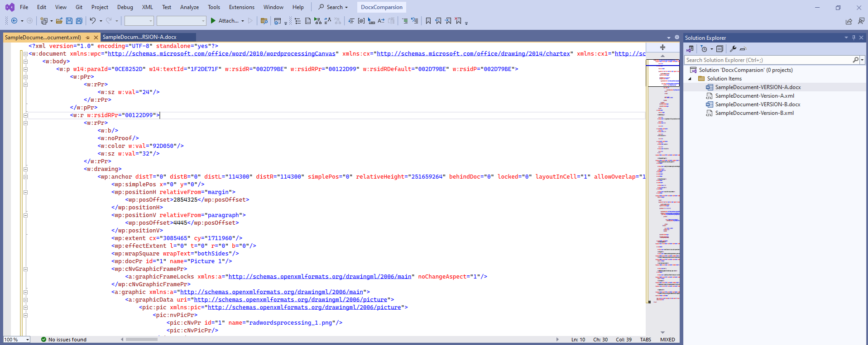This screenshot has height=345, width=868.
Task: Click the split editor handle icon
Action: pyautogui.click(x=662, y=47)
